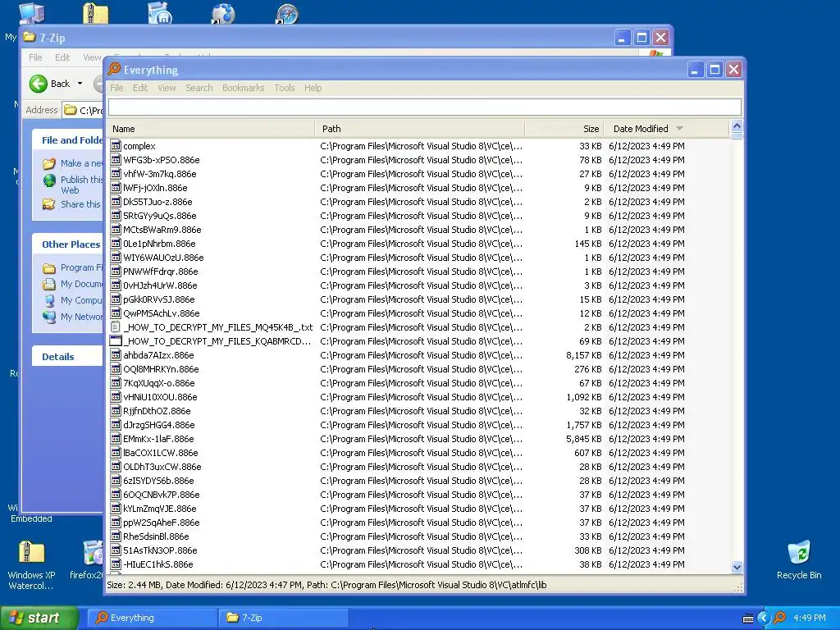Select the _HOW_TO_DECRYPT_MY_FILES_MQ45K4B_.txt text file icon
Screen dimensions: 840x630
click(x=115, y=326)
